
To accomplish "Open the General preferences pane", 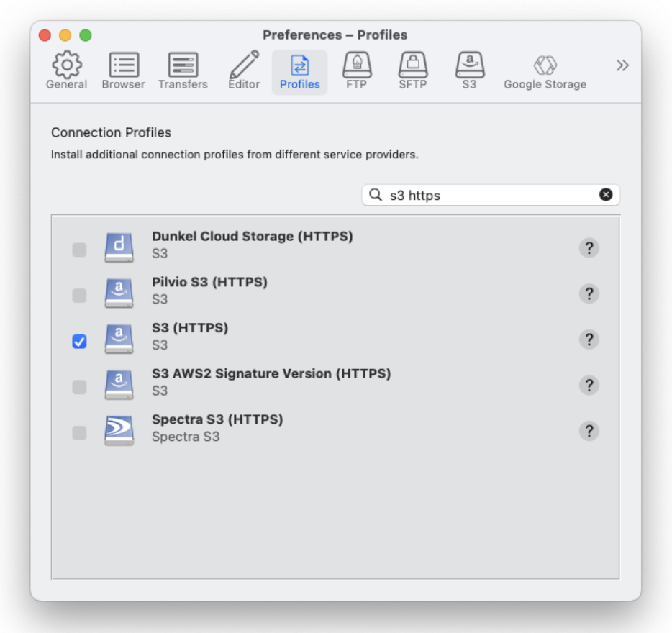I will pos(66,71).
